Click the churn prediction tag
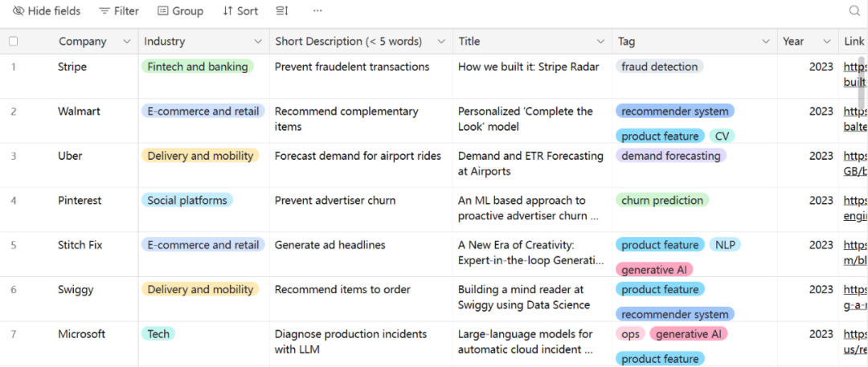 662,201
